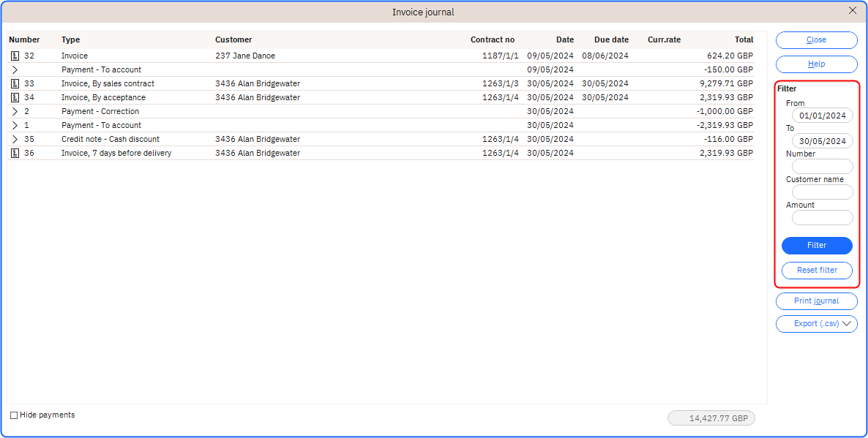Click the invoice document icon for number 34
Image resolution: width=868 pixels, height=438 pixels.
[x=15, y=97]
